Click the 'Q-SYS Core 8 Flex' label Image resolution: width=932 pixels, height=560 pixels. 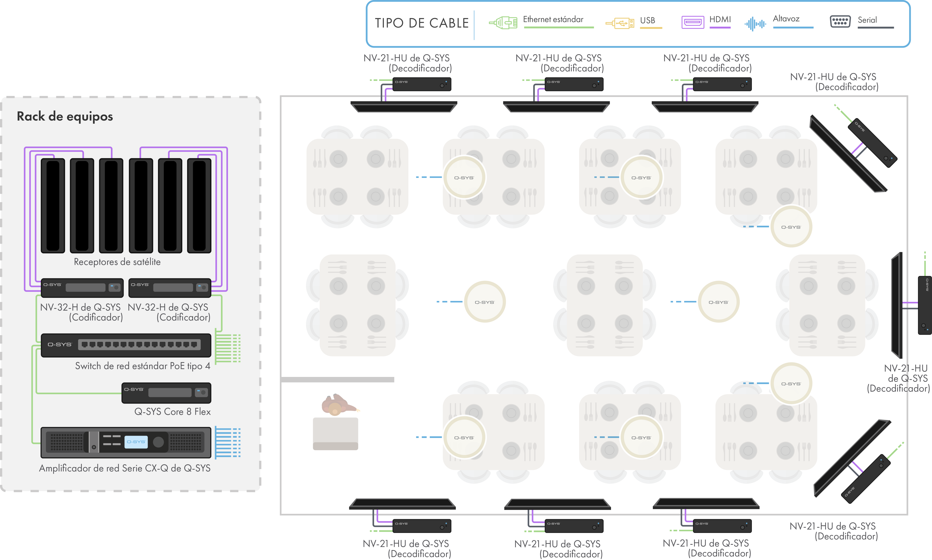coord(172,412)
